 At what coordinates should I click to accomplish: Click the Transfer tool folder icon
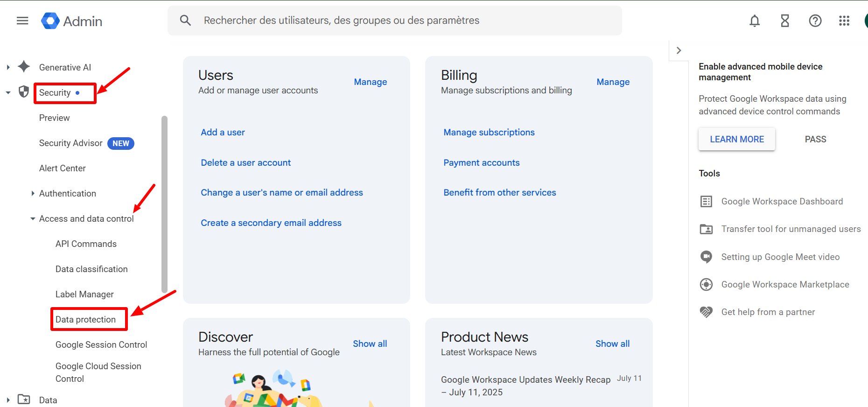pos(706,229)
